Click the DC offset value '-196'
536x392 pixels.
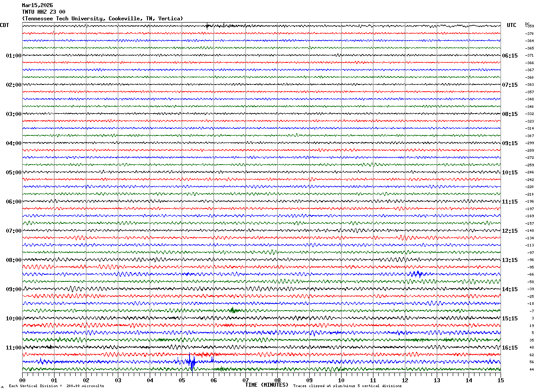[529, 202]
